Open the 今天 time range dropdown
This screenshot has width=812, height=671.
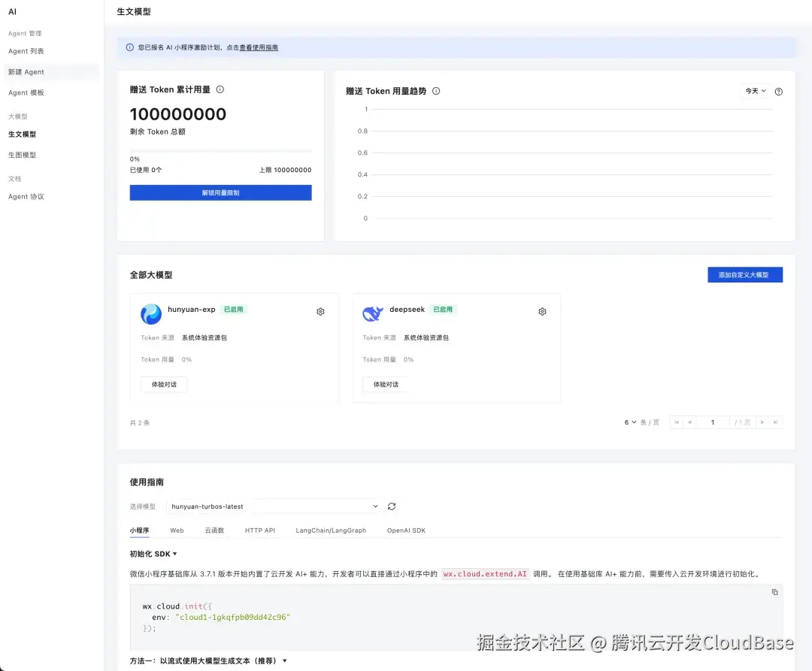[754, 90]
